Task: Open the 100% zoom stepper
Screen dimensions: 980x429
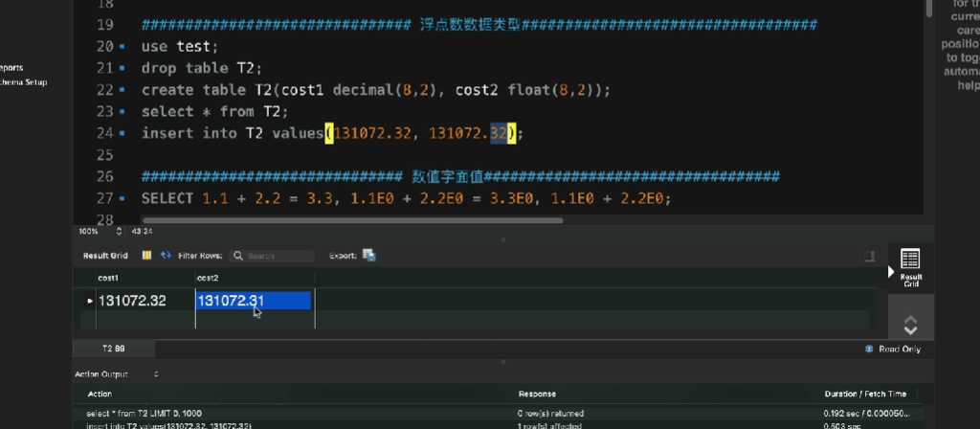Action: point(119,232)
